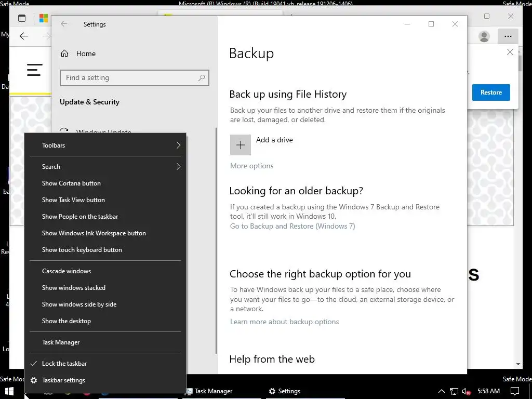Click the Back up using File History heading

click(x=288, y=95)
